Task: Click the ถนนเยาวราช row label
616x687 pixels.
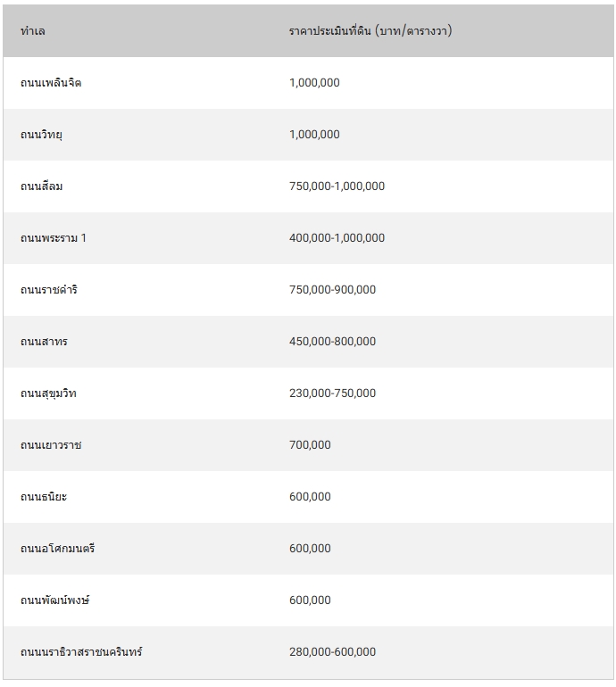Action: click(51, 445)
